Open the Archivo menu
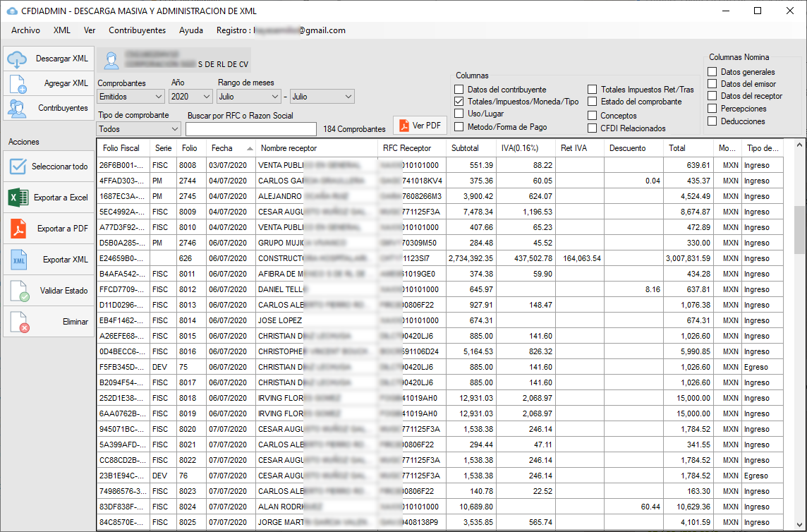Viewport: 807px width, 532px height. pyautogui.click(x=25, y=30)
